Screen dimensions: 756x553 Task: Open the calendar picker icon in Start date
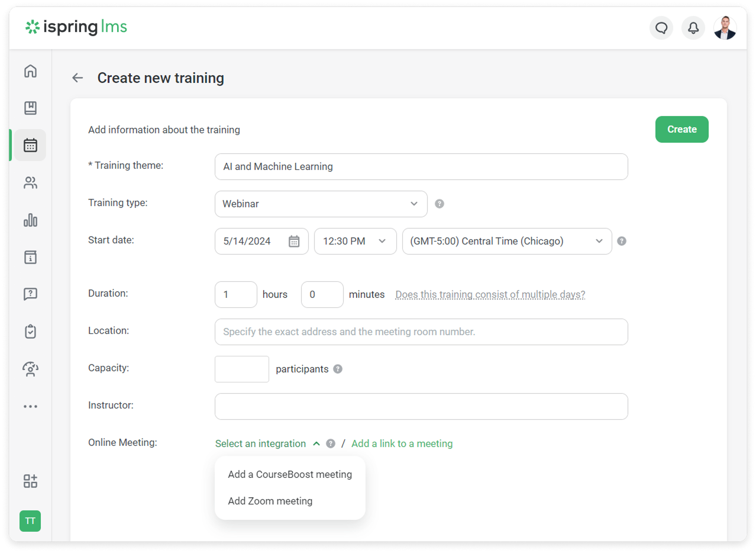[x=294, y=241]
